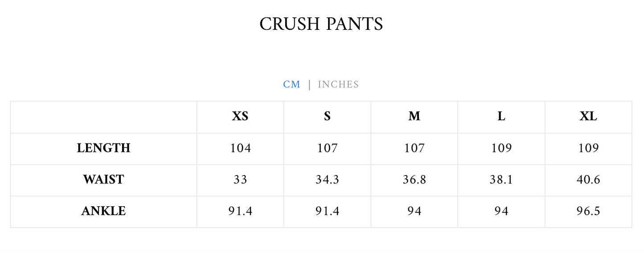Click the XS length value 104

240,148
